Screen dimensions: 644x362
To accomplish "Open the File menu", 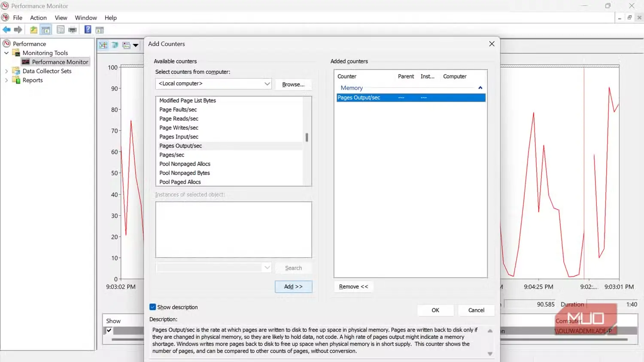I will pos(18,18).
